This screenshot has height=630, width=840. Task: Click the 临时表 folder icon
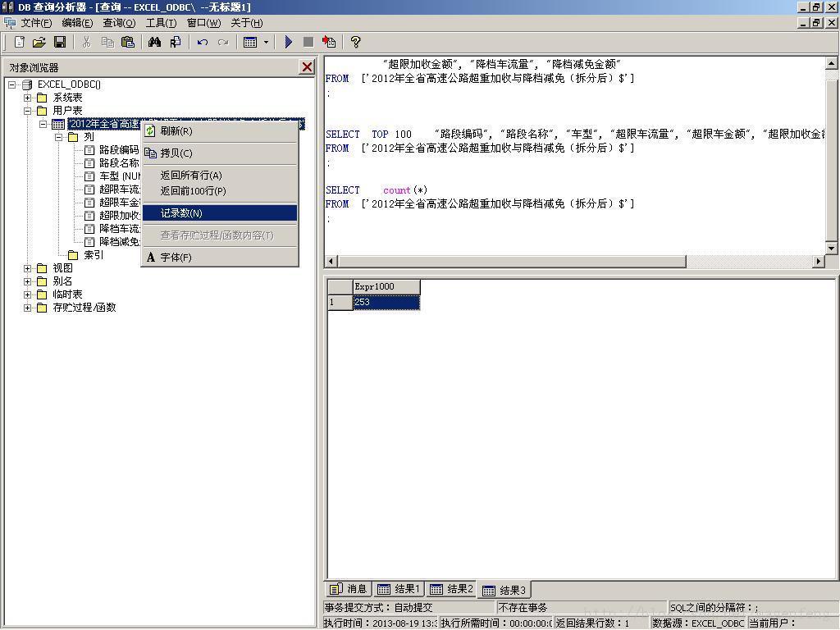pos(42,294)
